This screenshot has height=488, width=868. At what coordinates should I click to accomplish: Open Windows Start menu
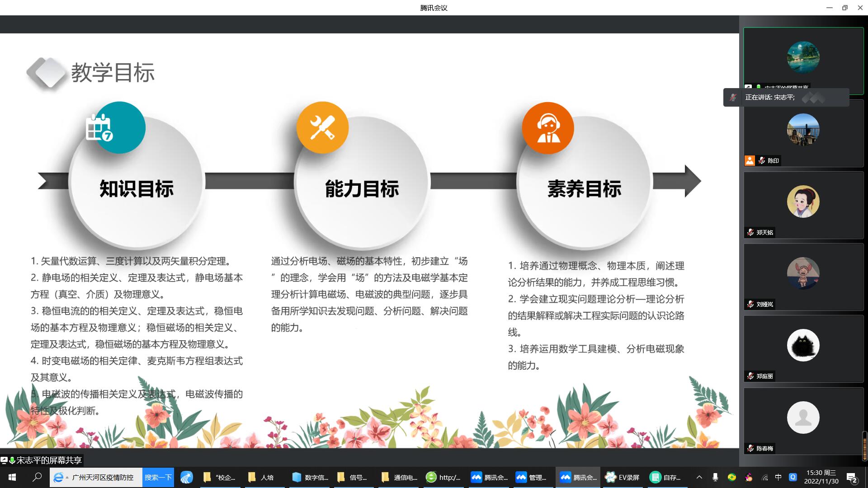point(12,477)
